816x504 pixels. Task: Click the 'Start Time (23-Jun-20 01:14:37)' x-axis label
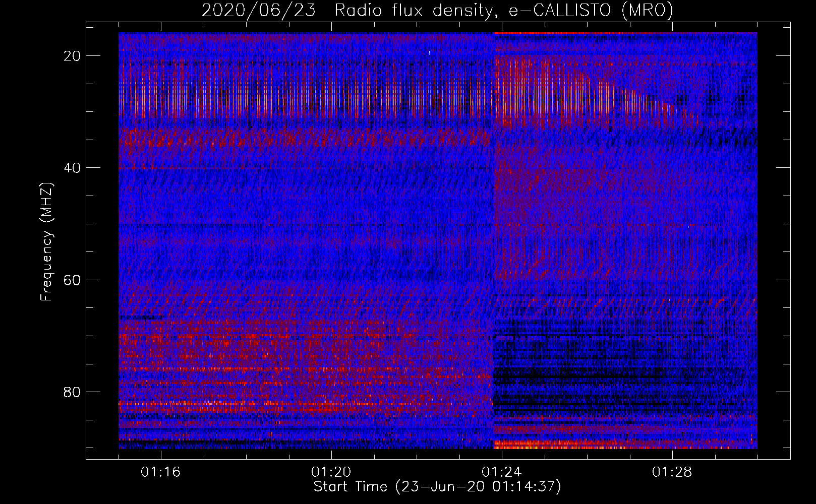click(437, 487)
